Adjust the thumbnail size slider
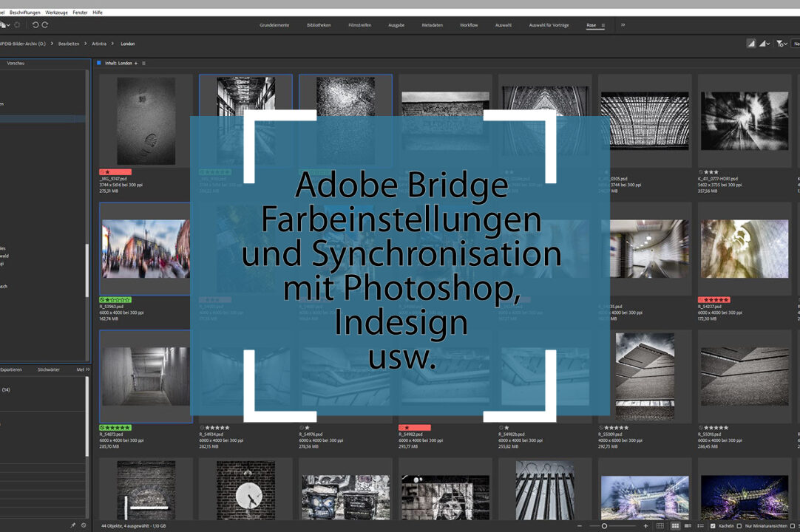800x532 pixels. click(604, 526)
